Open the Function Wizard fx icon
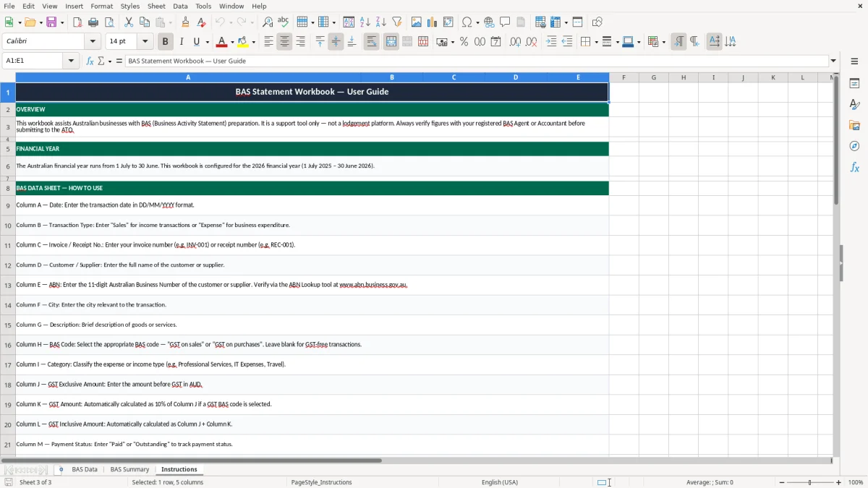 [90, 61]
